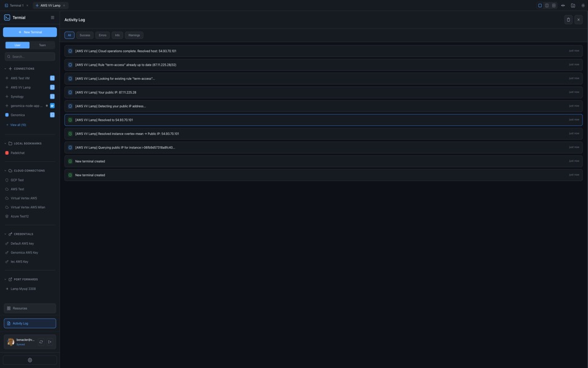This screenshot has height=368, width=588.
Task: Select the split-pane vertical layout icon
Action: coord(547,4)
